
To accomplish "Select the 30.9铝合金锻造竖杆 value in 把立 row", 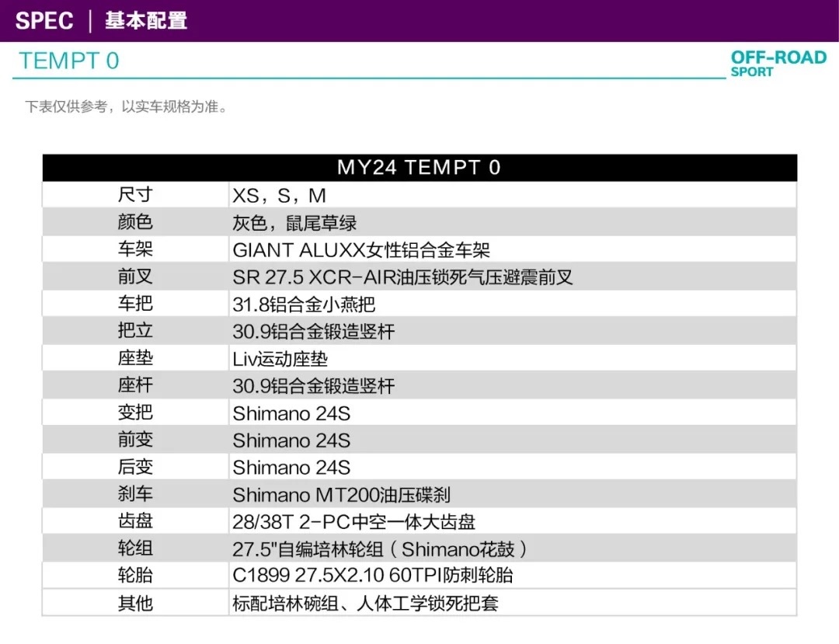I will (314, 332).
